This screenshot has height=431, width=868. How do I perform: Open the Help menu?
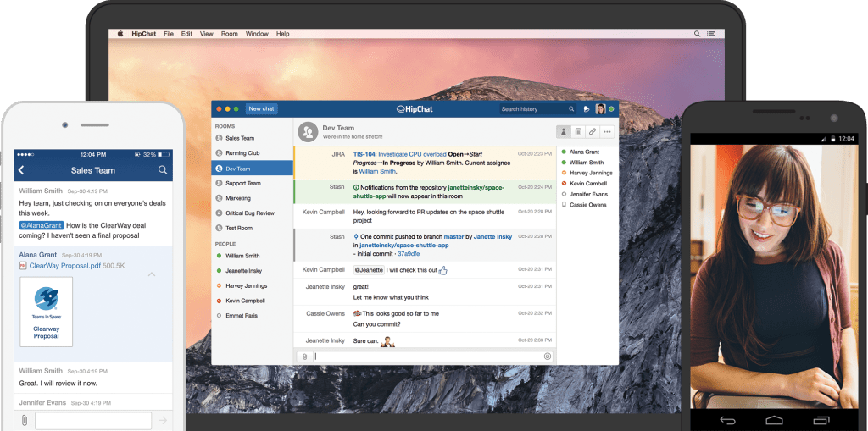click(283, 34)
